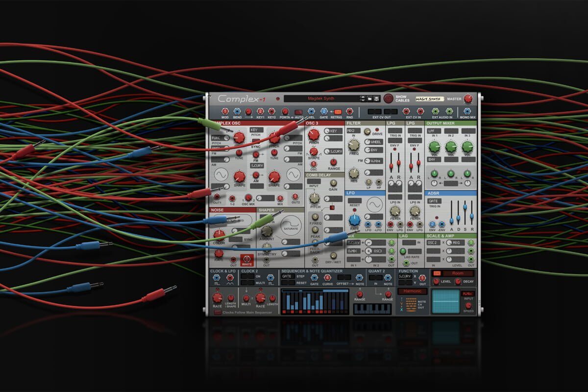The width and height of the screenshot is (588, 392).
Task: Click the reverb DECAY knob
Action: pyautogui.click(x=458, y=282)
